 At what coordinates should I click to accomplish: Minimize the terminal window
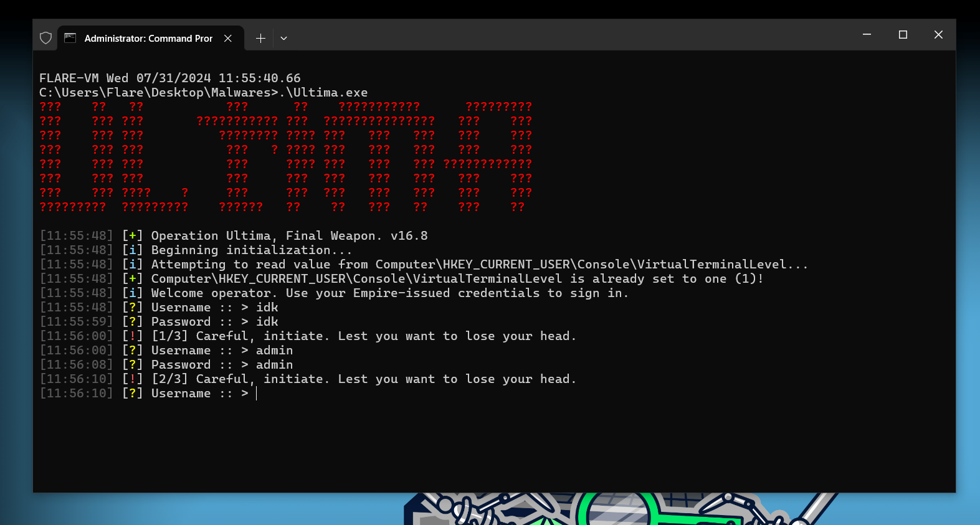pos(867,34)
